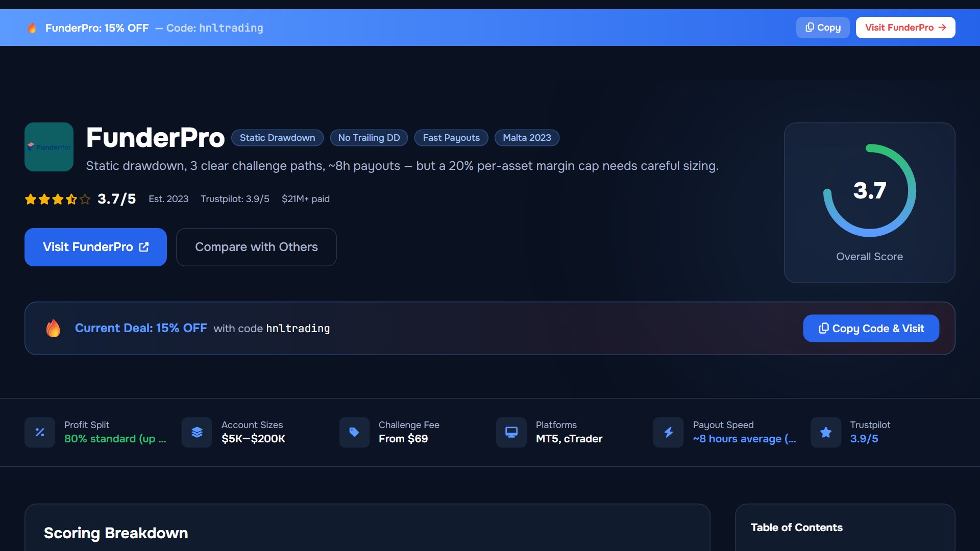980x551 pixels.
Task: Click the Platforms monitor icon
Action: 511,433
